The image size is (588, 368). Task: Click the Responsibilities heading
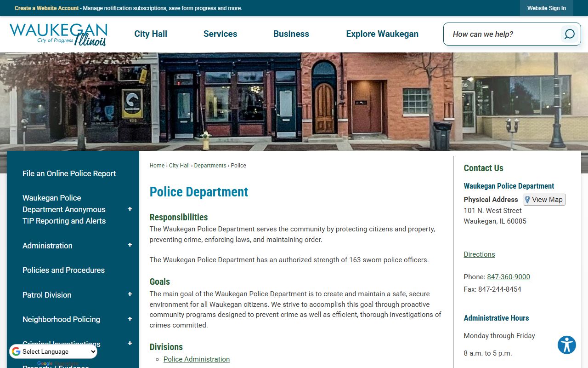click(x=178, y=217)
